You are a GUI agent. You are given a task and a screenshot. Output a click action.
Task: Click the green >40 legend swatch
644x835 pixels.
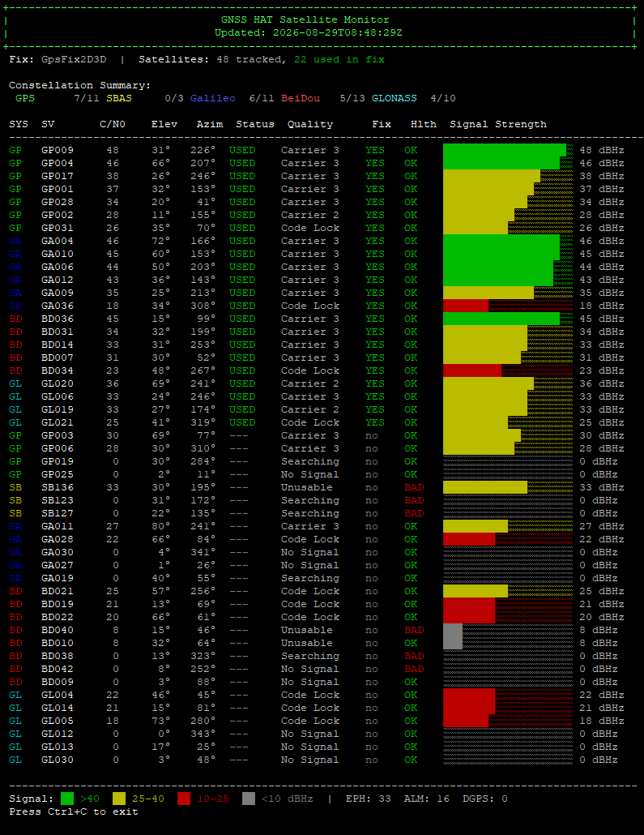tap(67, 799)
